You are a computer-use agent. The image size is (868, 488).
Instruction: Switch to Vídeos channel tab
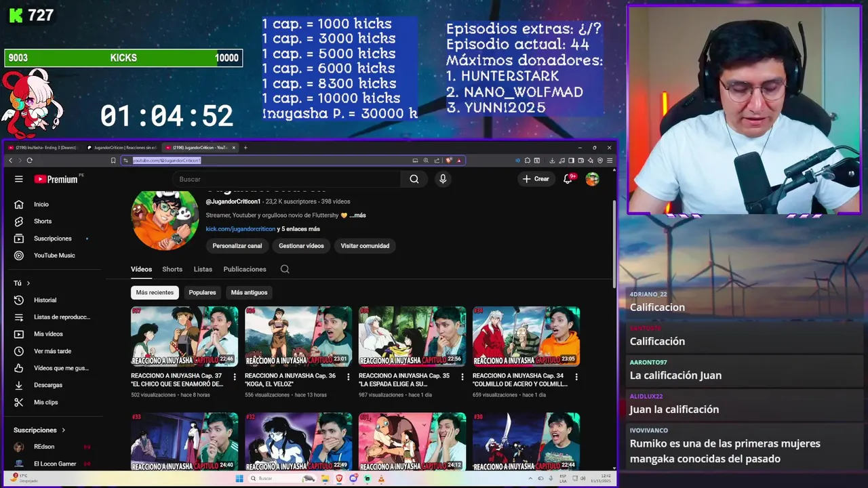click(x=141, y=269)
